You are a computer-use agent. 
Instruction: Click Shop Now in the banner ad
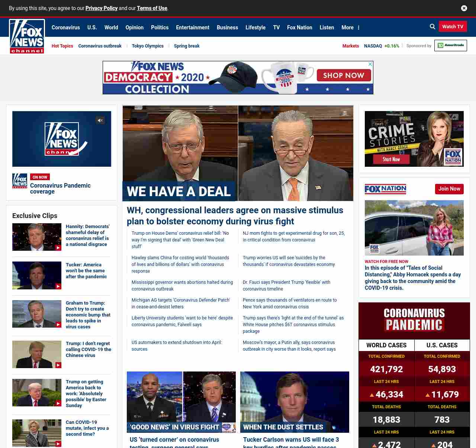344,75
